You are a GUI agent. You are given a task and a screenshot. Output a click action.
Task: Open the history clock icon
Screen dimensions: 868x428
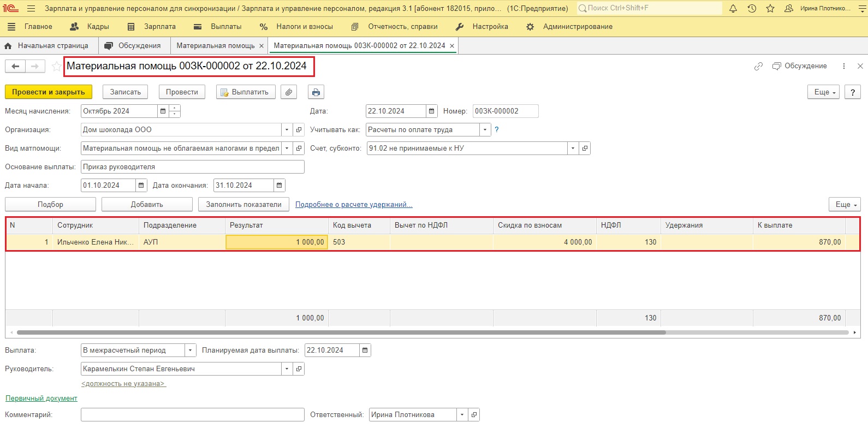click(752, 8)
